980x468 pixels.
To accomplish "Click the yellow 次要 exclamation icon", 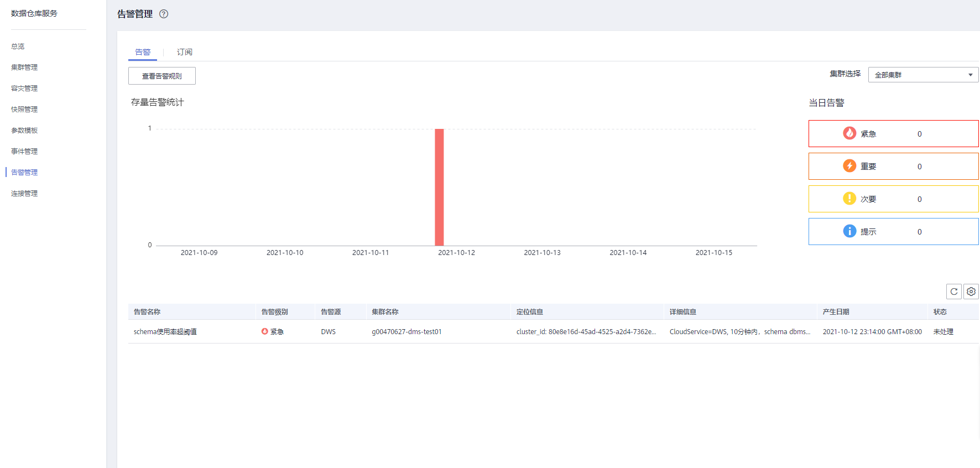I will pyautogui.click(x=849, y=199).
